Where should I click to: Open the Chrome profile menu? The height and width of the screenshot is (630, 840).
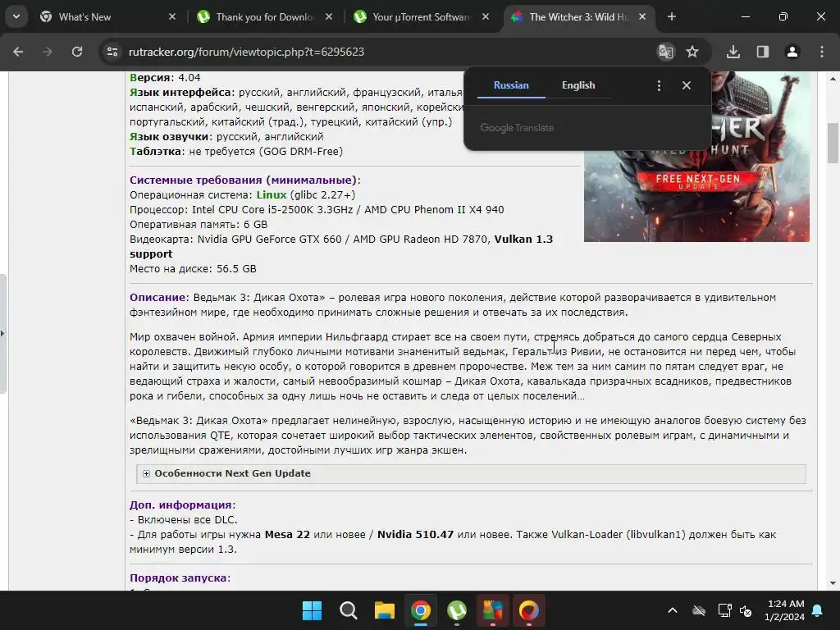point(792,52)
